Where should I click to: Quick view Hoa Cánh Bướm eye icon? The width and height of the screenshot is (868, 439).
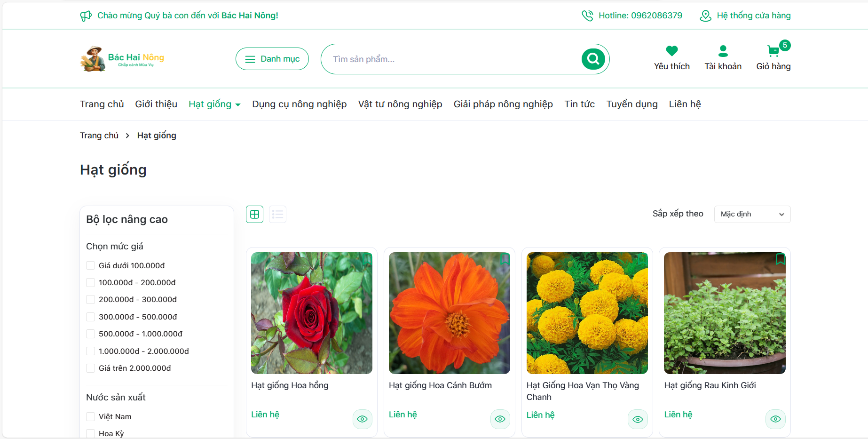coord(500,419)
